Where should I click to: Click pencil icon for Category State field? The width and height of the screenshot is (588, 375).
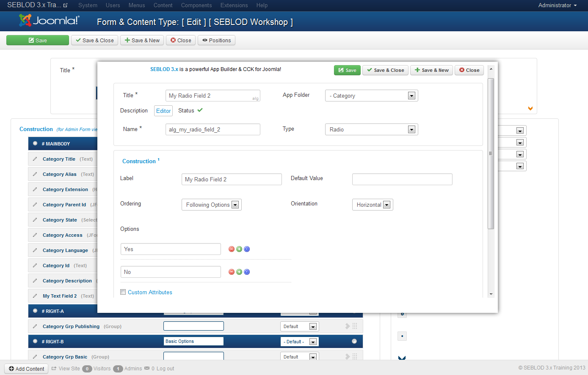pos(35,220)
